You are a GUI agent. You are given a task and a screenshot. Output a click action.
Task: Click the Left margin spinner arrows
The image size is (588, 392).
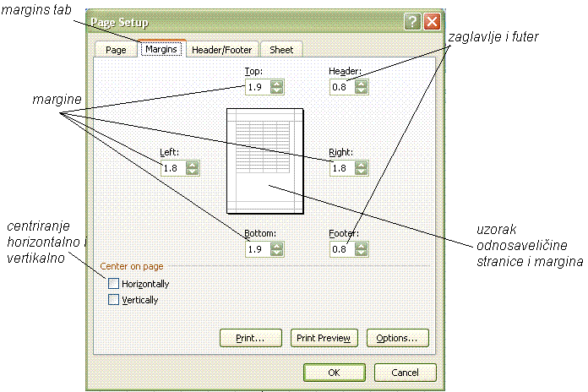[192, 168]
